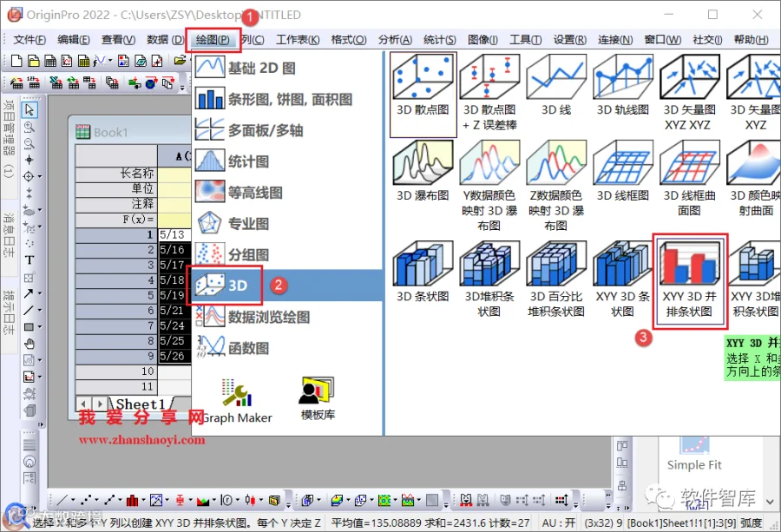Open 条形图, 饼图, 面积图 category
Screen dimensions: 781x532
[287, 99]
